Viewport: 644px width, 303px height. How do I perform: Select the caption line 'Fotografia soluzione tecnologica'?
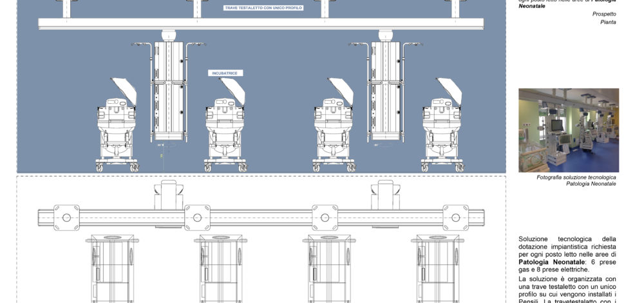pyautogui.click(x=576, y=177)
